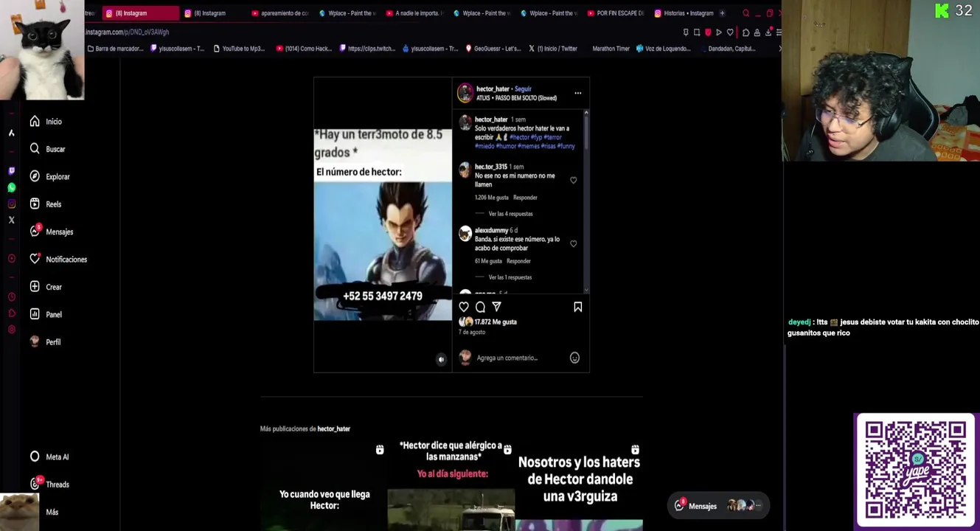Screen dimensions: 980x531
Task: Toggle video sound mute button
Action: coord(441,360)
